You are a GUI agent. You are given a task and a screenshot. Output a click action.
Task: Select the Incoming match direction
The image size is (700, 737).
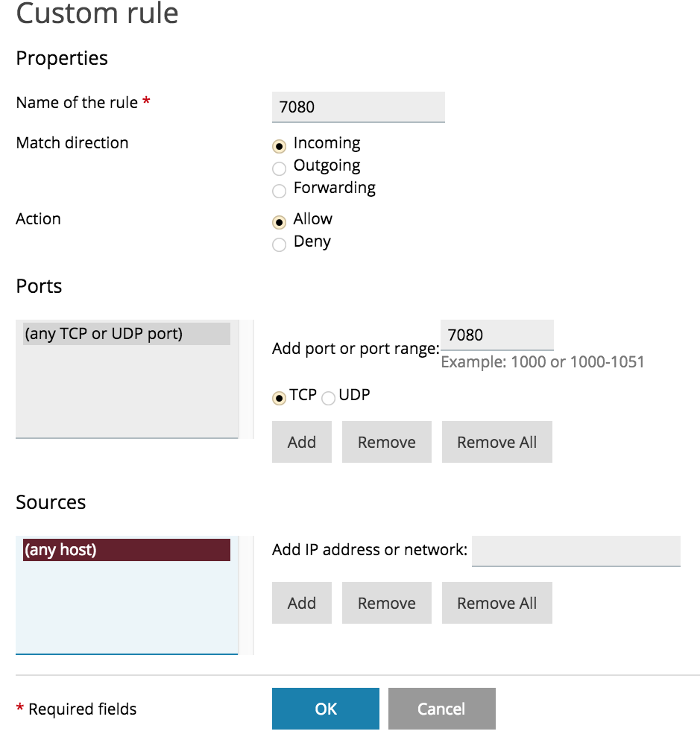(x=280, y=146)
